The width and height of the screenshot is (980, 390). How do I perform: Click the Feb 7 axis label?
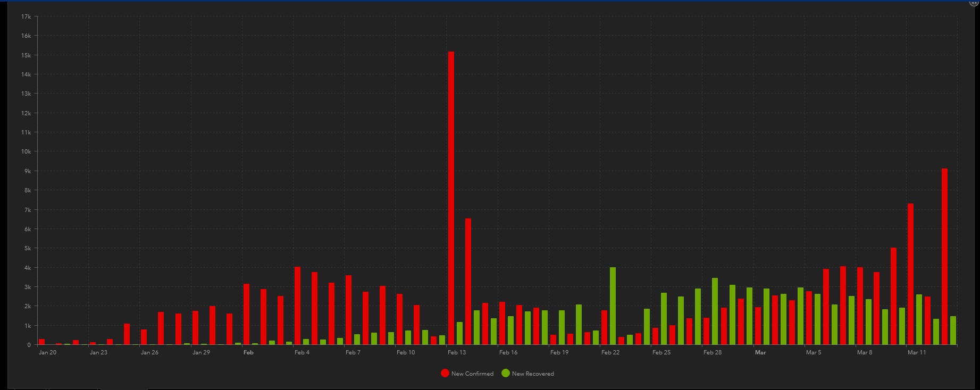click(353, 352)
